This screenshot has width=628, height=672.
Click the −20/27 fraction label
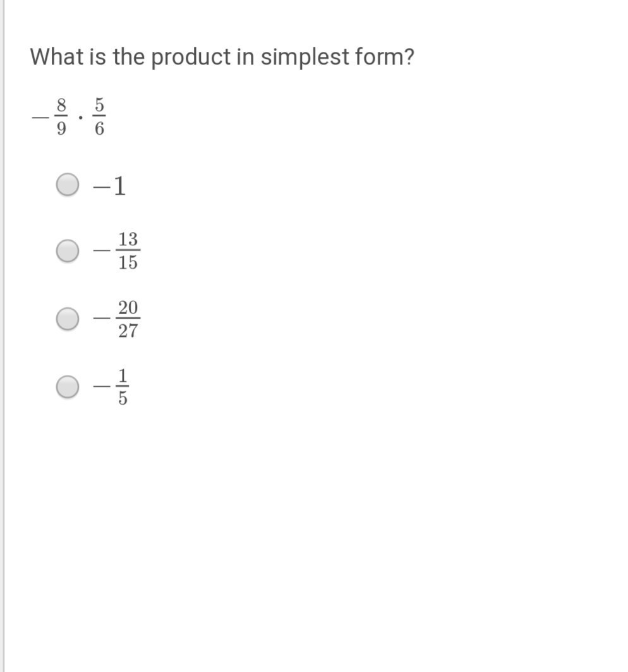coord(117,319)
